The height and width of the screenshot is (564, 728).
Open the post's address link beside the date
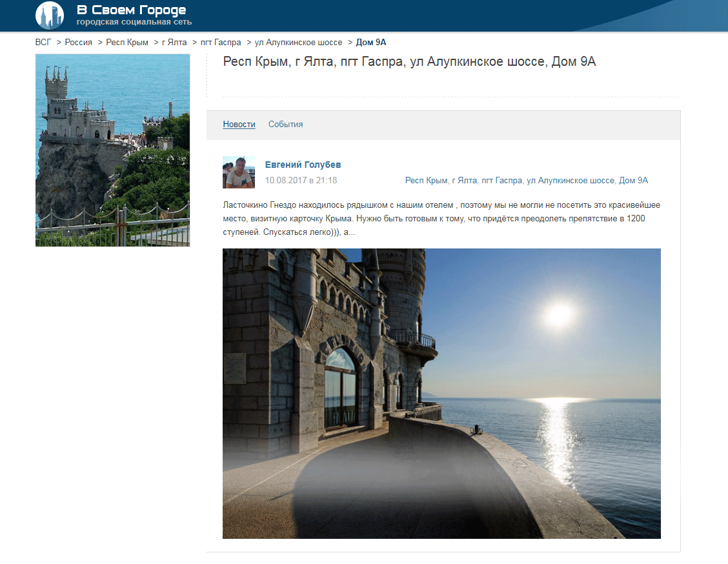(526, 180)
